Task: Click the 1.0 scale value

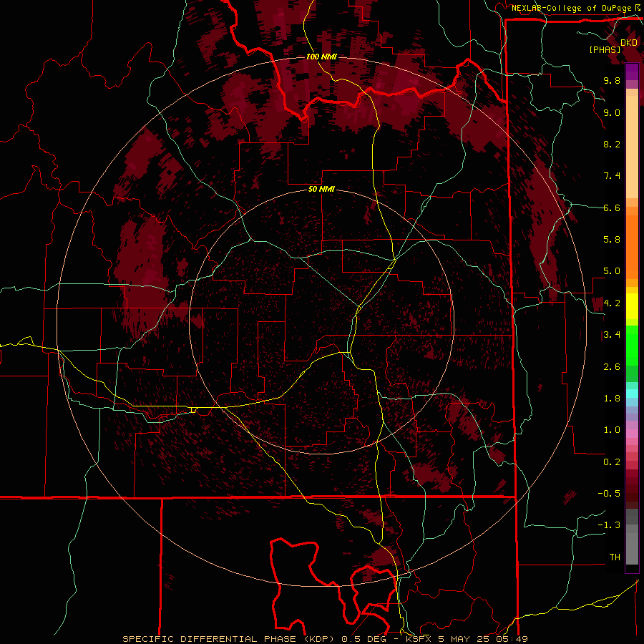Action: tap(612, 430)
